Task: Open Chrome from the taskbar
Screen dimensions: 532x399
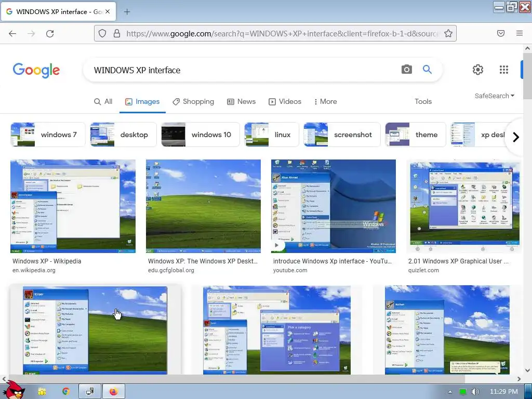Action: pyautogui.click(x=65, y=392)
